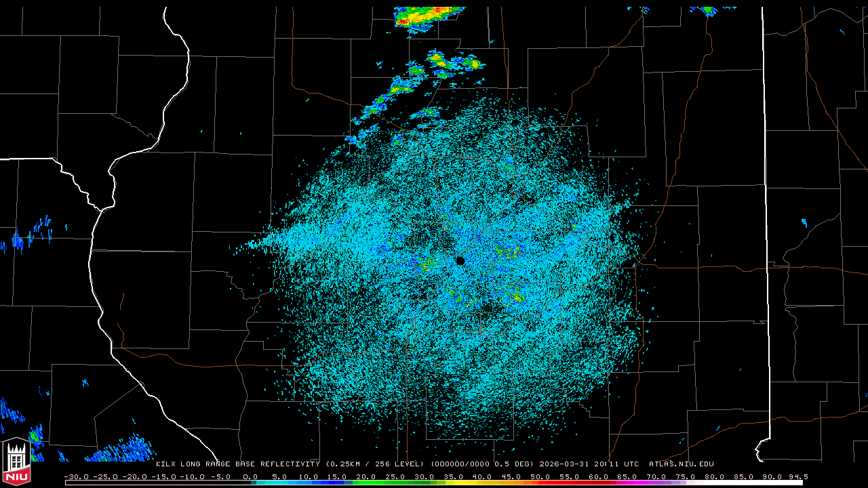This screenshot has width=868, height=488.
Task: Click the black radar site dot at the center
Action: (x=460, y=260)
